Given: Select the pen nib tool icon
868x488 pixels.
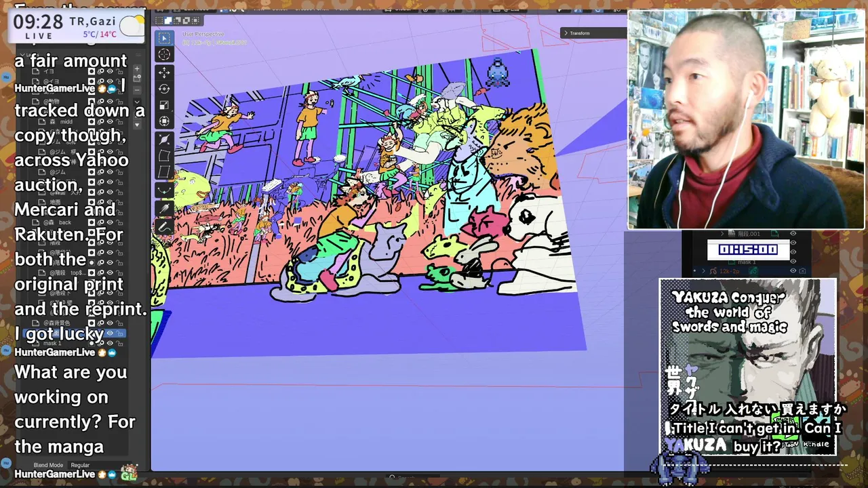Looking at the screenshot, I should (x=164, y=209).
